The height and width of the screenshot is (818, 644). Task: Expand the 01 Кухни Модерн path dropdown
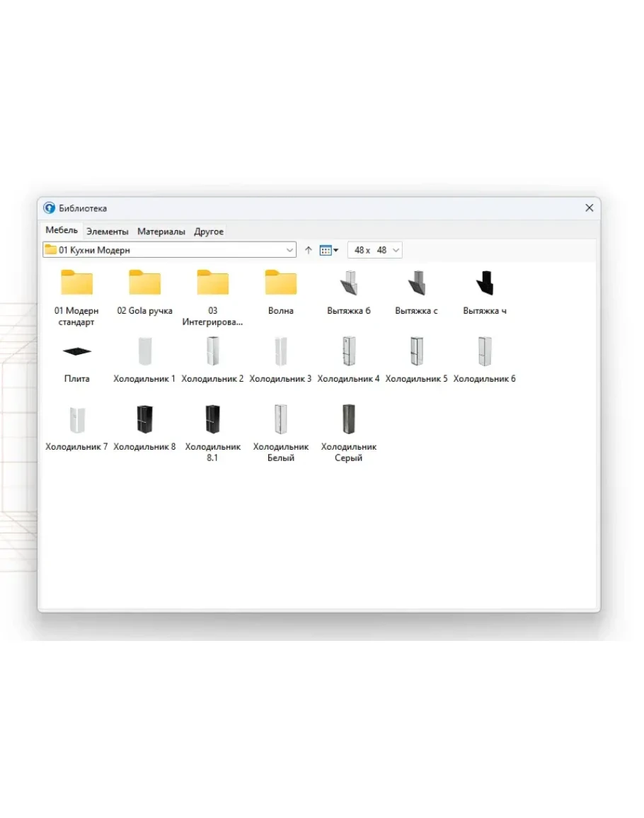pos(289,250)
